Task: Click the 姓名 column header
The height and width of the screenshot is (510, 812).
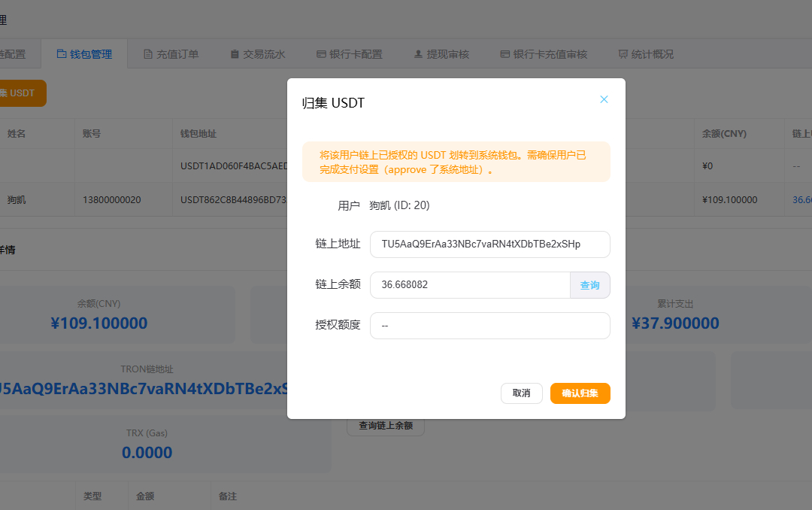Action: [x=17, y=134]
